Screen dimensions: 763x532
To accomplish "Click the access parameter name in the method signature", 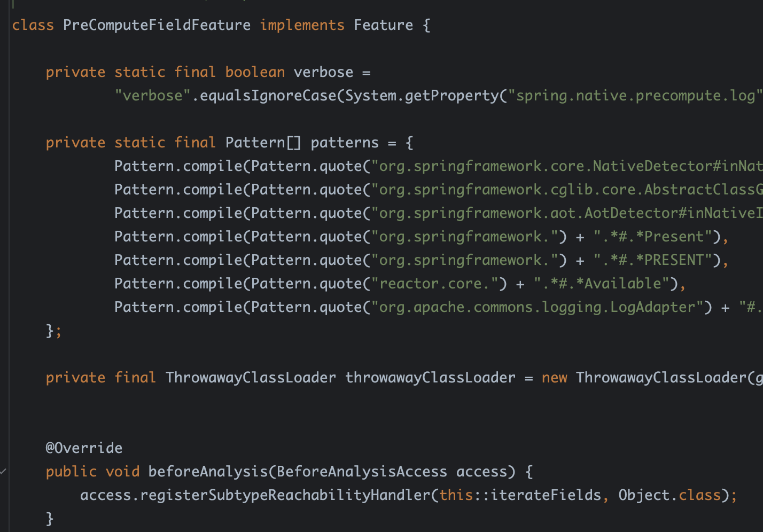I will coord(481,472).
